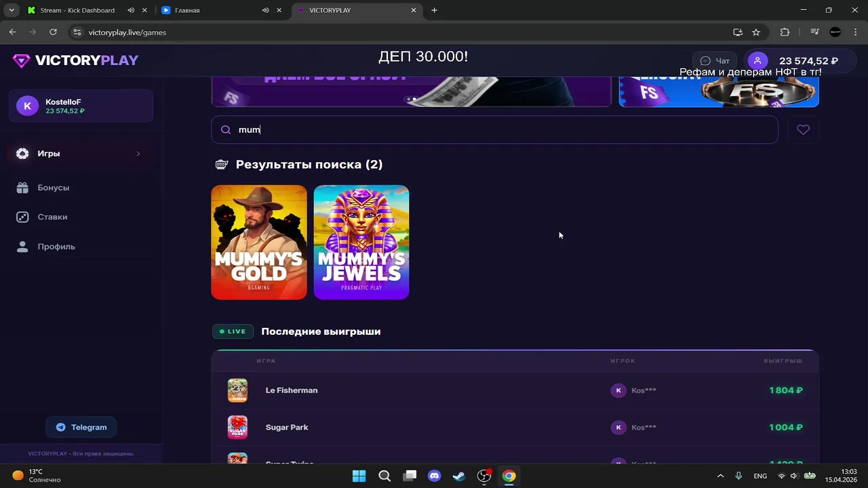Click the Профиль person icon

[x=22, y=247]
